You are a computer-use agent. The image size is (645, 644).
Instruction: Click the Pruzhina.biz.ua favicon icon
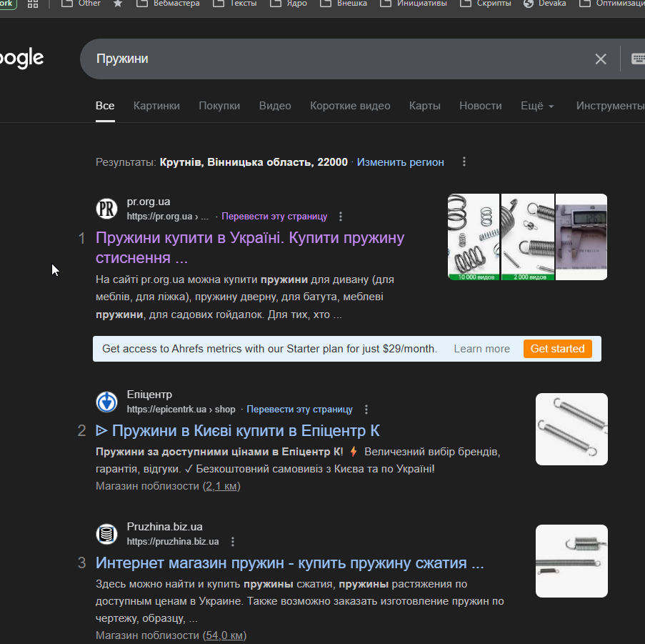[106, 534]
